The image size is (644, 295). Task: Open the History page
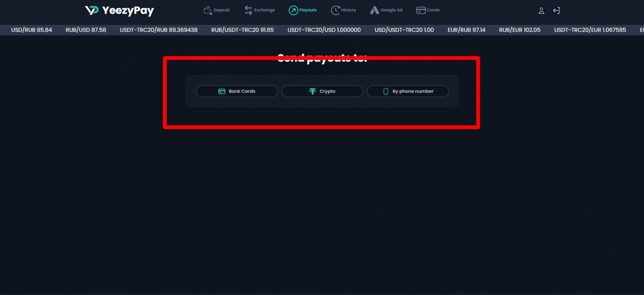[343, 10]
